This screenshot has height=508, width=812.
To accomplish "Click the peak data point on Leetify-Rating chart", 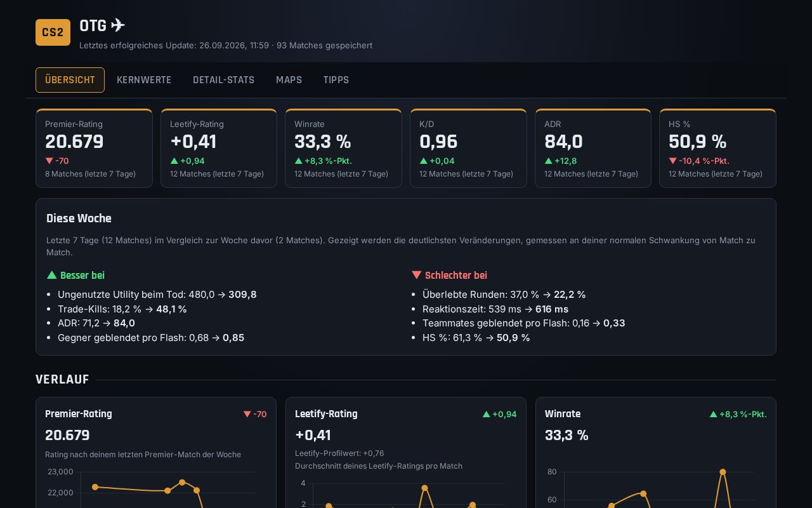I will [x=424, y=488].
